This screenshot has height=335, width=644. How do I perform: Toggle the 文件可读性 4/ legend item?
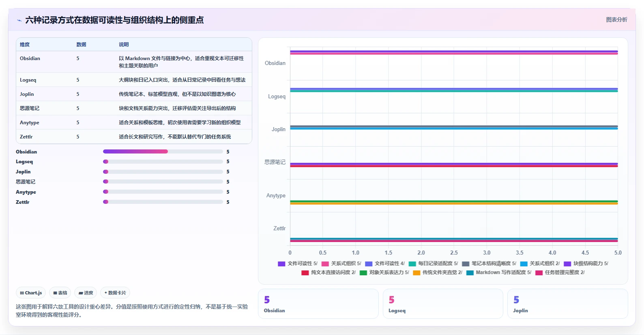[385, 264]
